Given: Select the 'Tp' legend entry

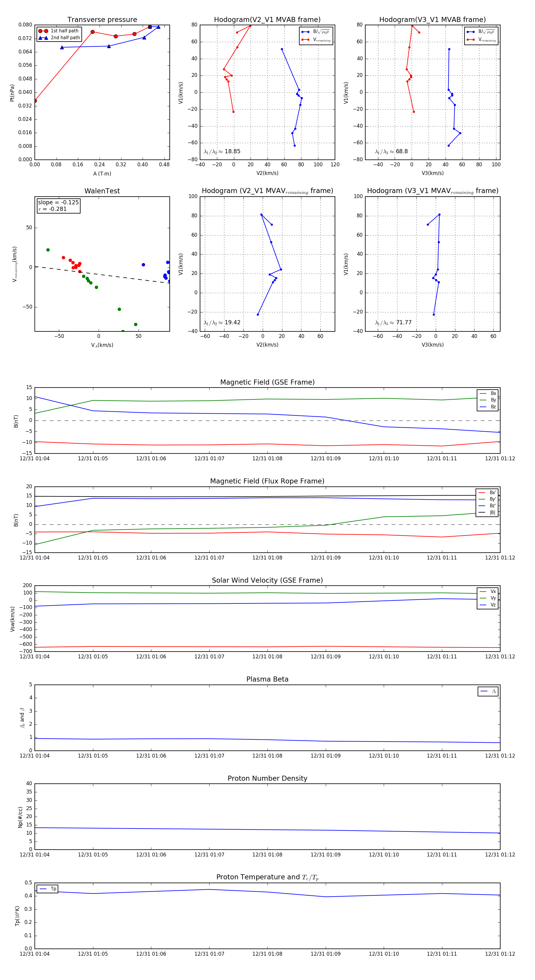Looking at the screenshot, I should click(x=48, y=889).
